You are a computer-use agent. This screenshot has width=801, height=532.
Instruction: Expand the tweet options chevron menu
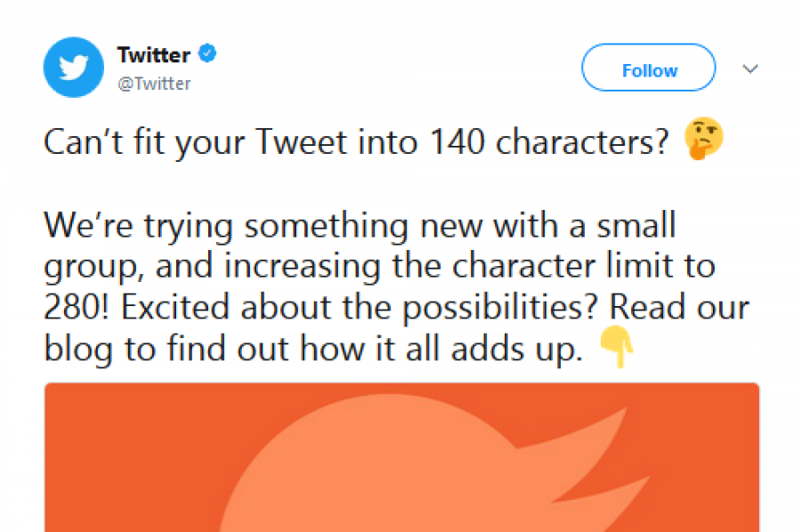(750, 69)
